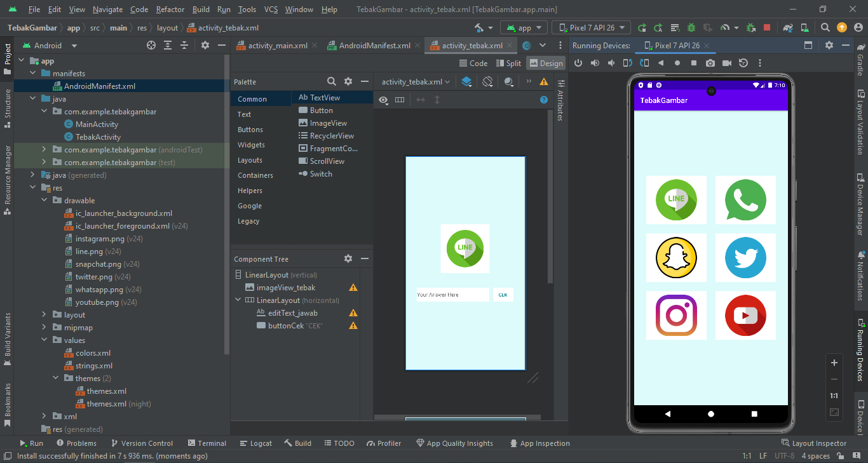Image resolution: width=868 pixels, height=463 pixels.
Task: Switch editor to Design view
Action: tap(546, 63)
